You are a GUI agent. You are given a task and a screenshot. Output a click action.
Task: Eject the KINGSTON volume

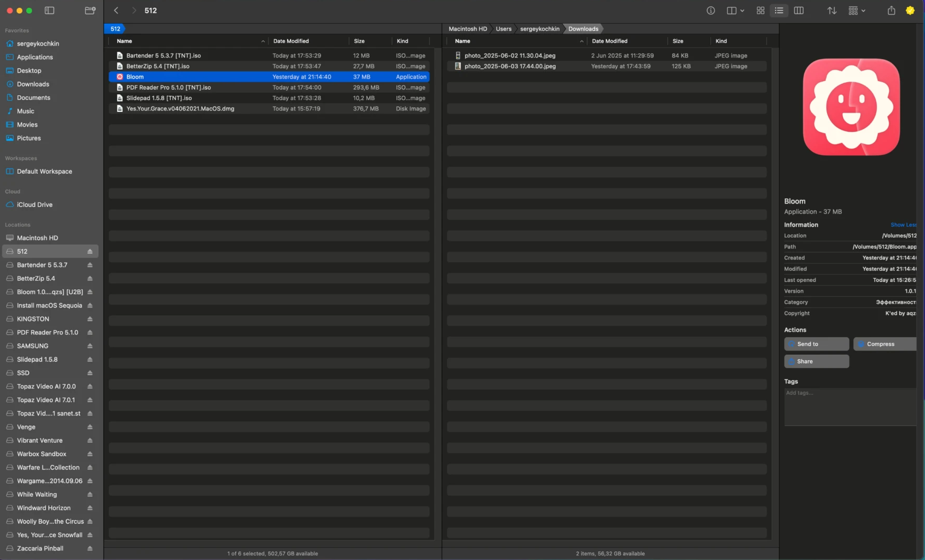90,319
